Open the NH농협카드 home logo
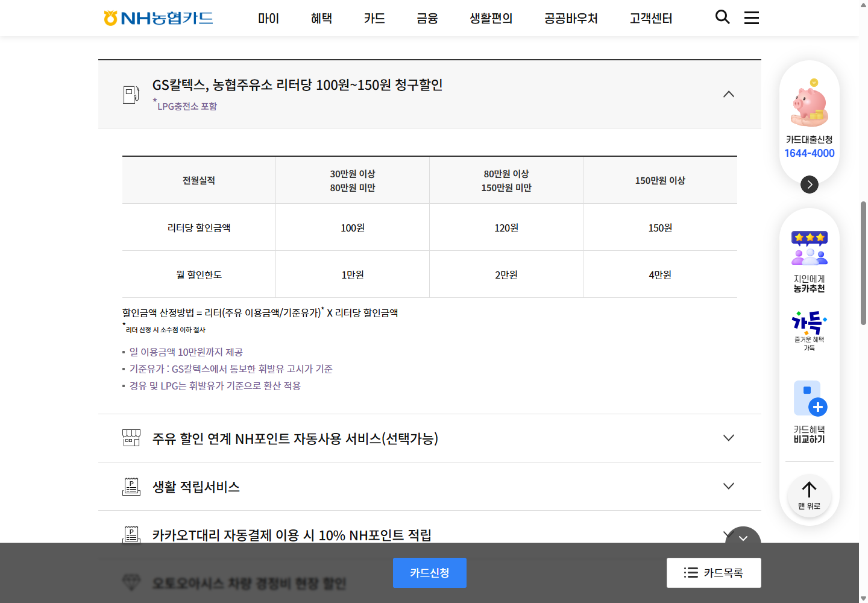This screenshot has height=603, width=868. click(159, 18)
